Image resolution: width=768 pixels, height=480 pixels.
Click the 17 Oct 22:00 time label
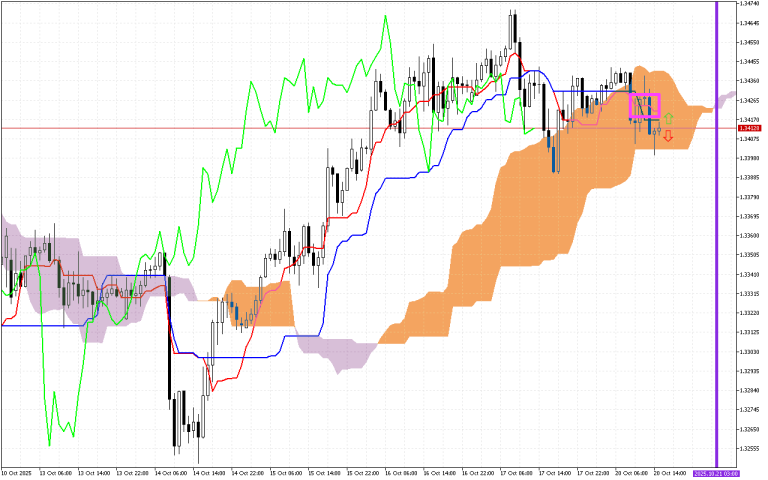(x=593, y=474)
